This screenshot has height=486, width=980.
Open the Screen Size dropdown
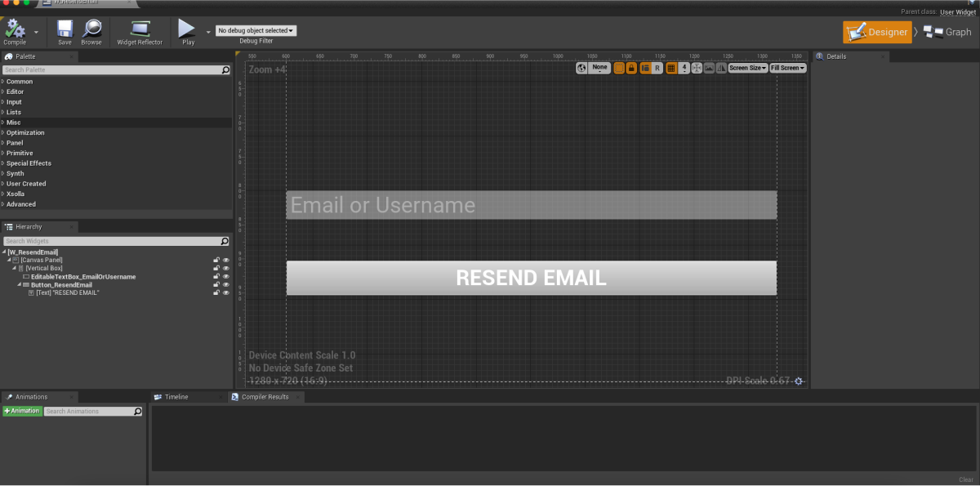[x=747, y=68]
